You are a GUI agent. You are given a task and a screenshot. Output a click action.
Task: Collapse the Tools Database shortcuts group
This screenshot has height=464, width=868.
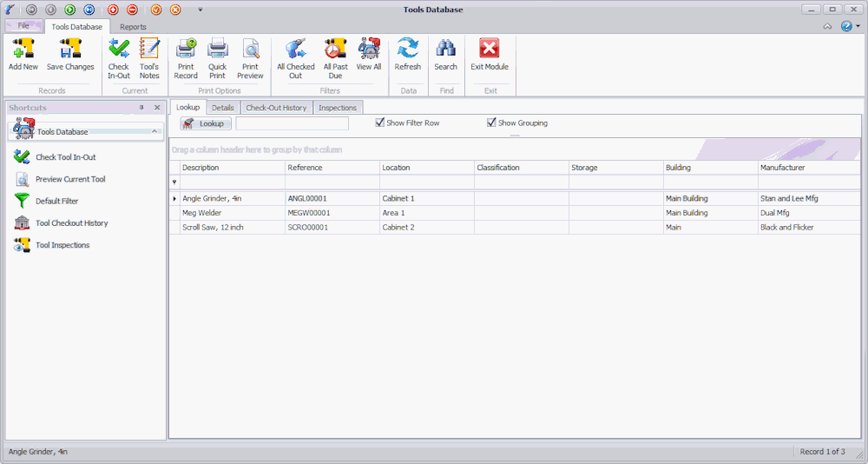(x=155, y=131)
